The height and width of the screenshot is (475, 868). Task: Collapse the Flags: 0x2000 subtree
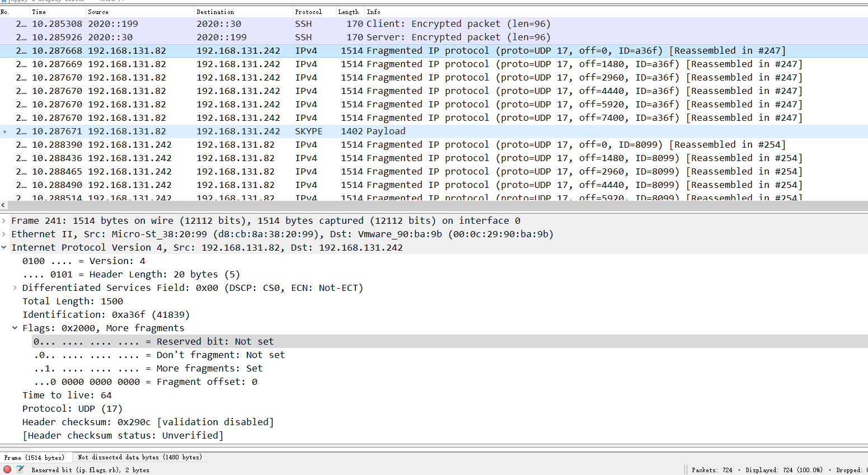[15, 328]
